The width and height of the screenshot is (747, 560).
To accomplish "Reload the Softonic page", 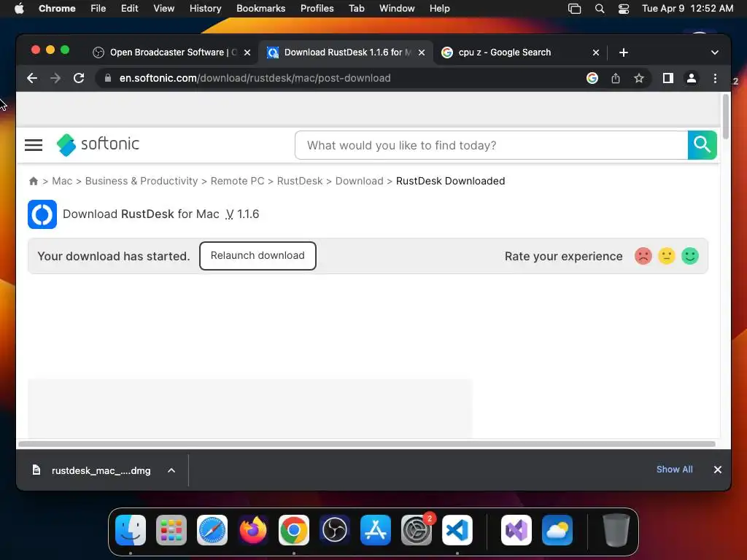I will (79, 78).
